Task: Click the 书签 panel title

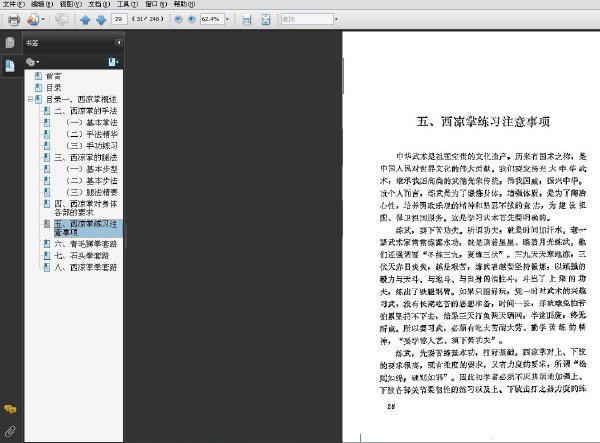Action: [32, 43]
